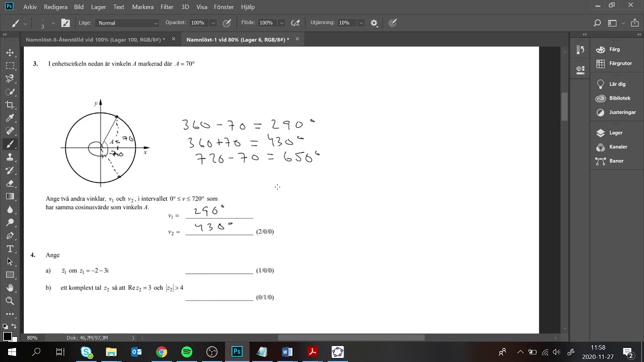Viewport: 644px width, 362px height.
Task: Open the search icon in options bar
Action: pyautogui.click(x=597, y=23)
